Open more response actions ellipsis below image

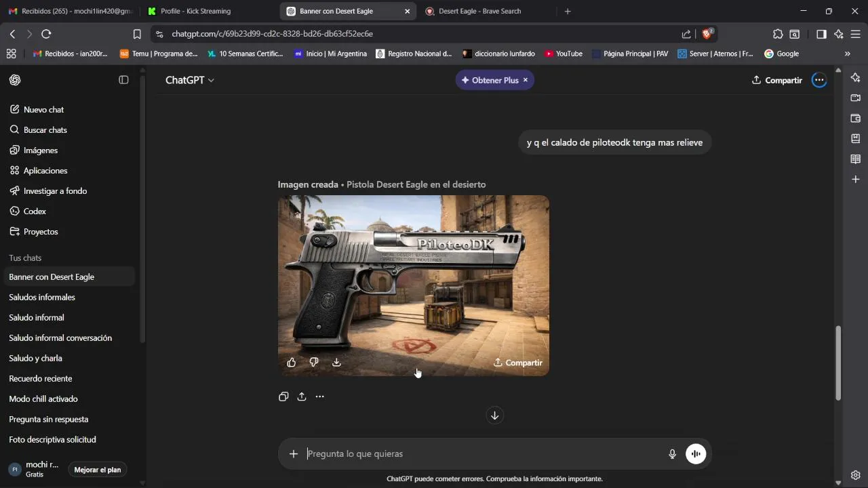click(x=320, y=396)
